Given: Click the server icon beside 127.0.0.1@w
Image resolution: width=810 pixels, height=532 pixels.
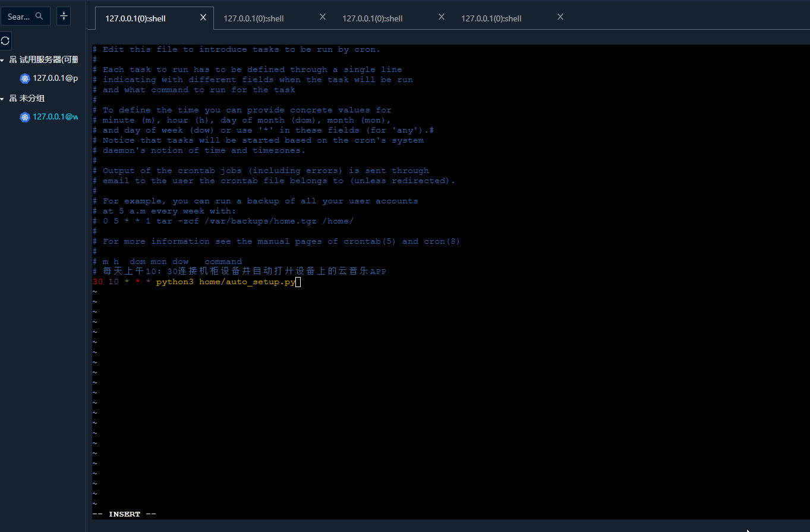Looking at the screenshot, I should click(x=24, y=118).
